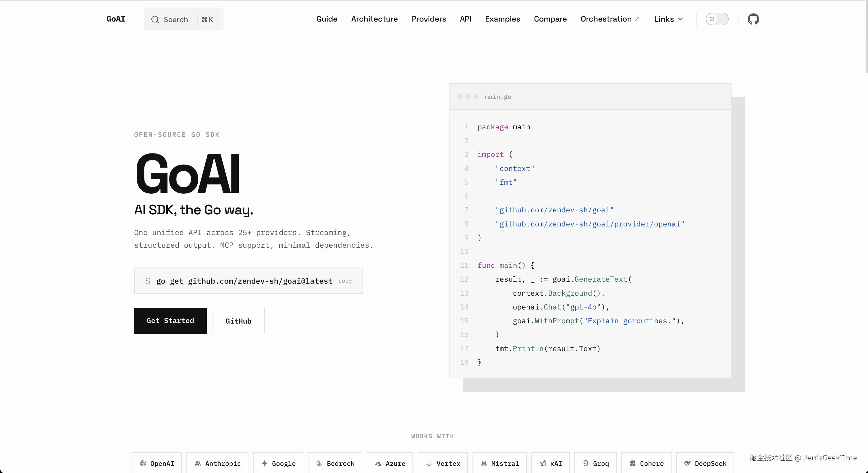
Task: Toggle the light/dark theme switch
Action: 717,19
